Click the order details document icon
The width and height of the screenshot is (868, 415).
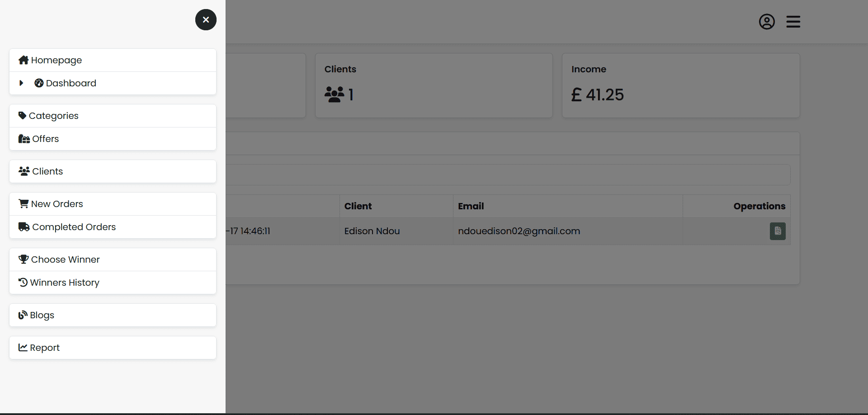778,231
